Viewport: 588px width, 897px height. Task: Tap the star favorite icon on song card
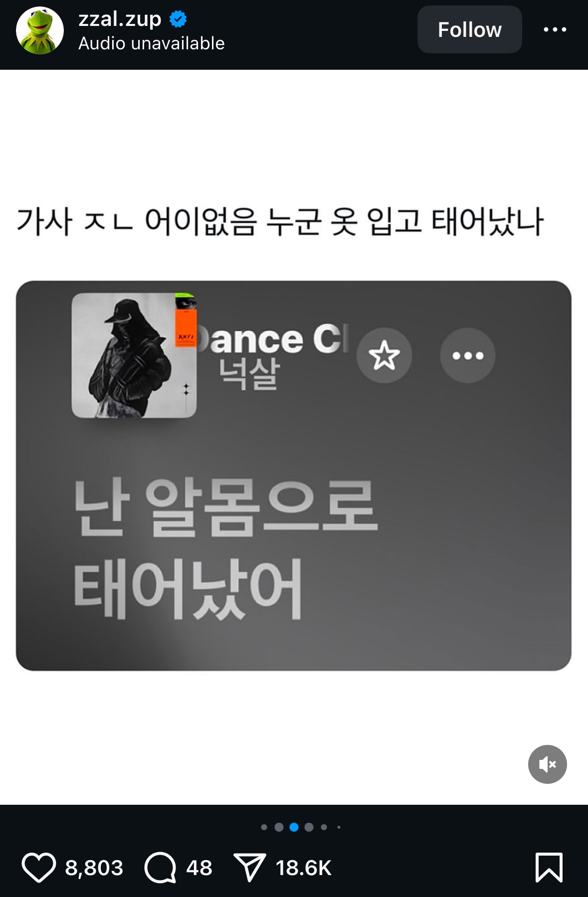tap(384, 356)
